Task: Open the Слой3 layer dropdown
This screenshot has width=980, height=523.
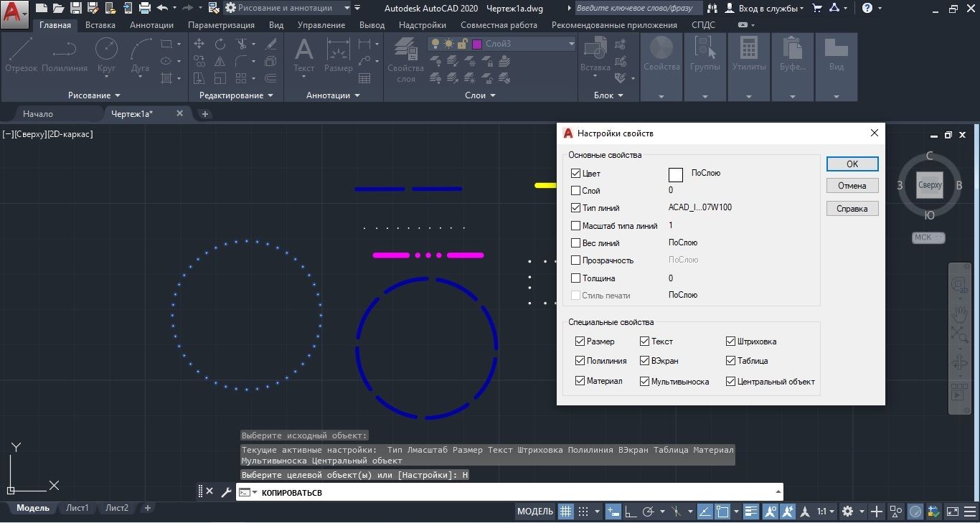Action: tap(571, 44)
